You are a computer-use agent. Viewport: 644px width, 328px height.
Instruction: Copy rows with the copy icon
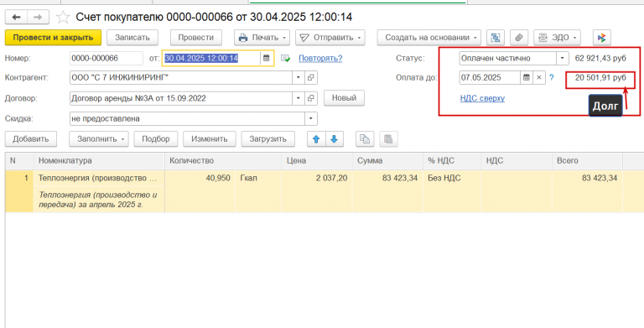click(x=365, y=139)
